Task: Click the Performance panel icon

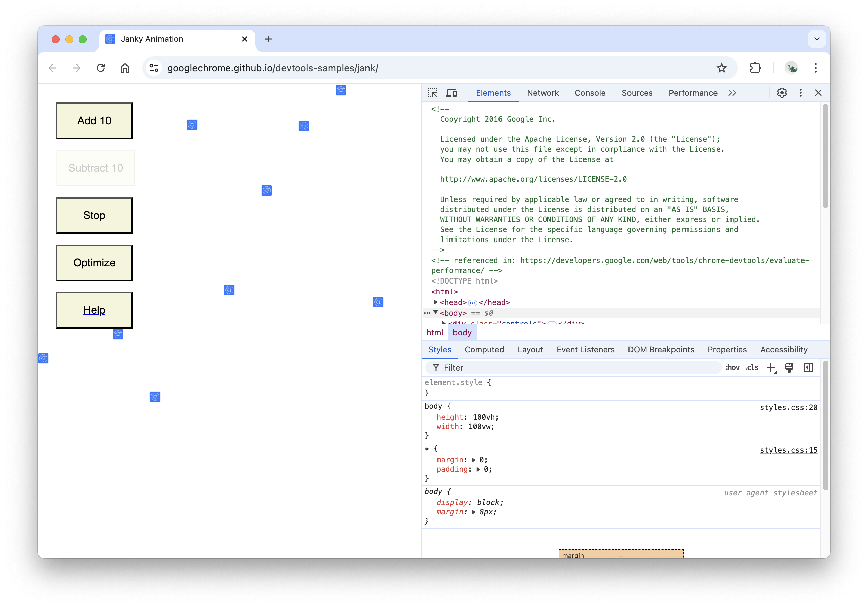Action: (692, 92)
